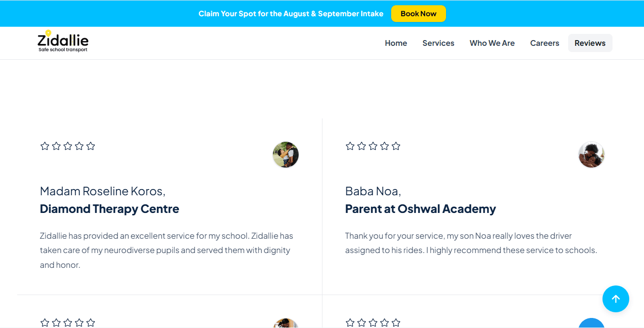Click first star in Roseline Koros's rating
644x328 pixels.
[45, 146]
